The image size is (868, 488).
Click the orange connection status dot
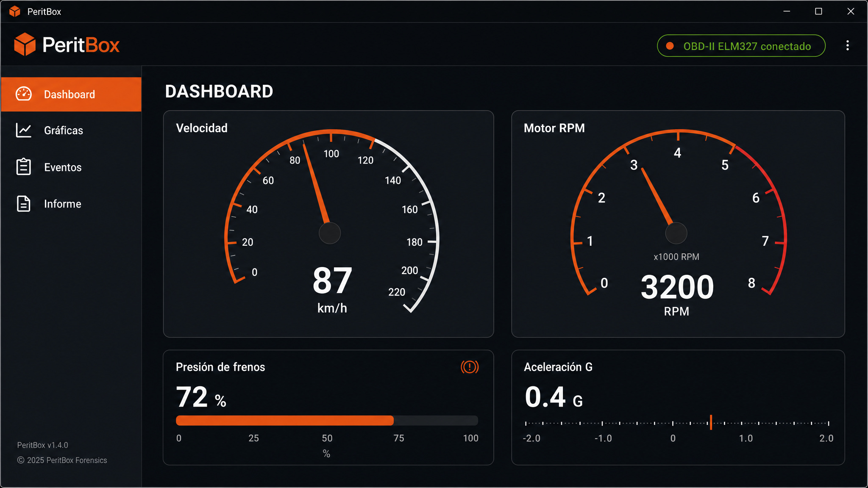tap(670, 46)
